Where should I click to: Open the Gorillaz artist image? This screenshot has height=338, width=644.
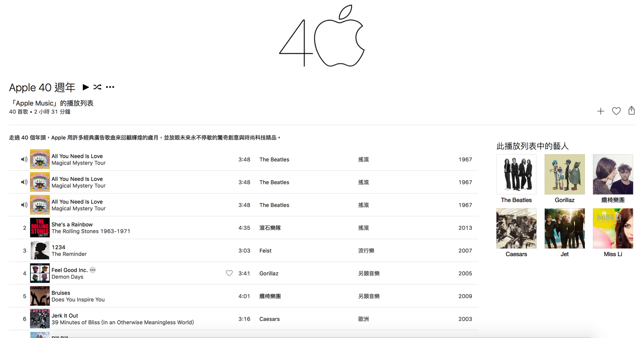point(564,174)
